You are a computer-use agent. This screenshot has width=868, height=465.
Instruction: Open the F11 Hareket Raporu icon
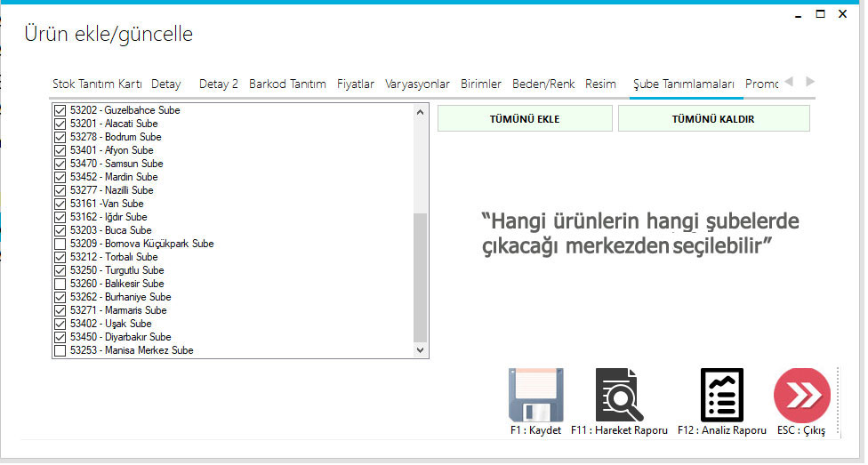(x=619, y=396)
